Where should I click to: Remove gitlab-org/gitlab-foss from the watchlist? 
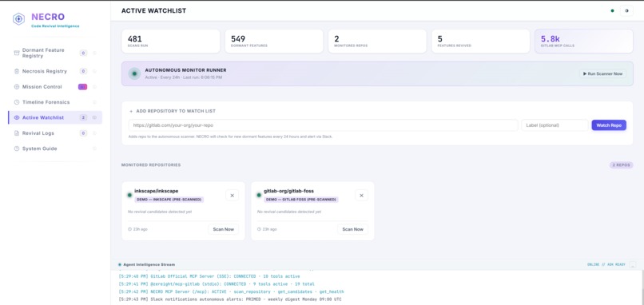[x=361, y=196]
